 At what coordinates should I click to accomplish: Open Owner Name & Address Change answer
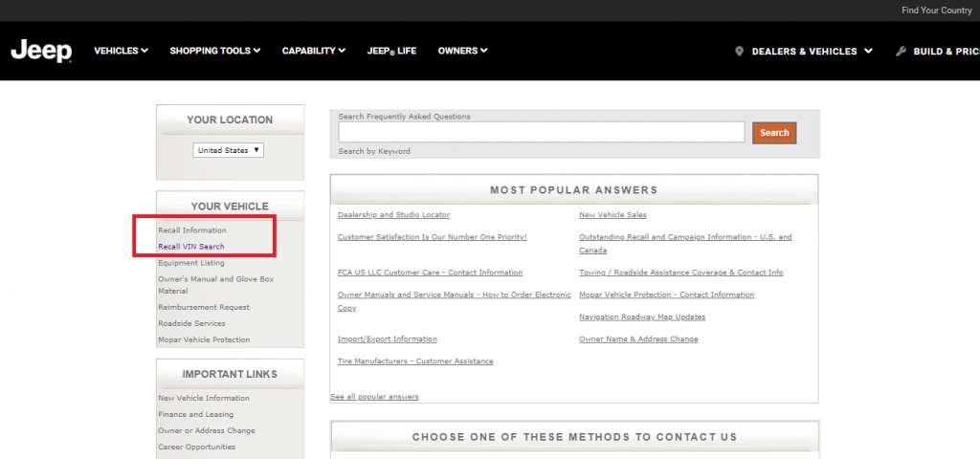click(x=638, y=339)
